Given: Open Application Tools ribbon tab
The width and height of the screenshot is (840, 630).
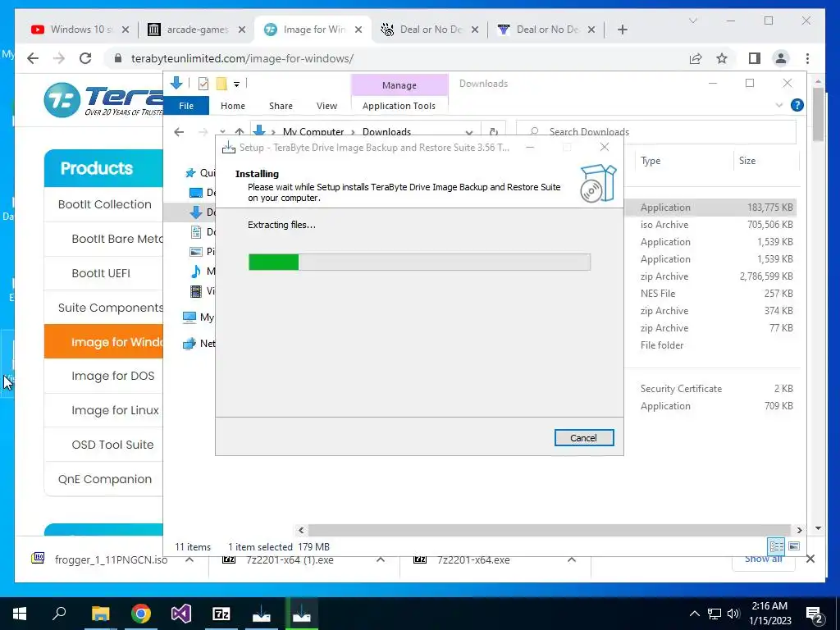Looking at the screenshot, I should coord(399,106).
